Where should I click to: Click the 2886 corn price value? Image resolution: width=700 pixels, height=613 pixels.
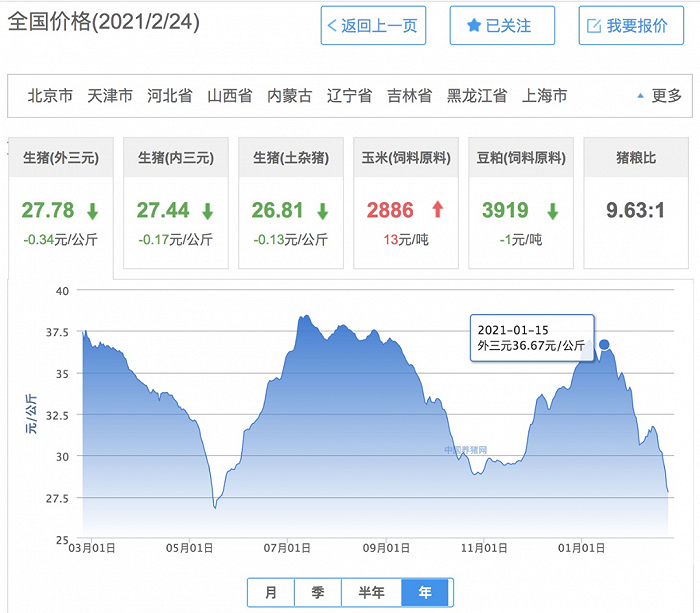tap(390, 210)
